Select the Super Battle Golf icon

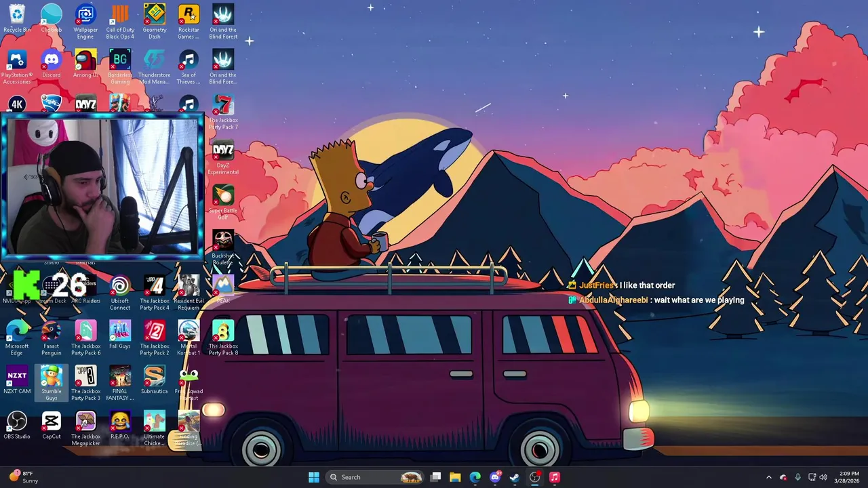click(223, 203)
